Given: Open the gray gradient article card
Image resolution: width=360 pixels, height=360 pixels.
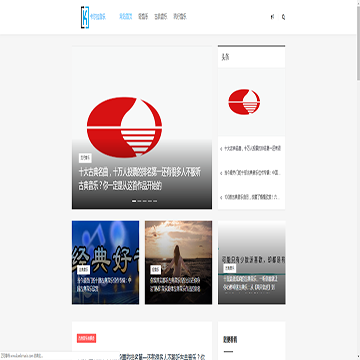Looking at the screenshot, I should pyautogui.click(x=252, y=262).
